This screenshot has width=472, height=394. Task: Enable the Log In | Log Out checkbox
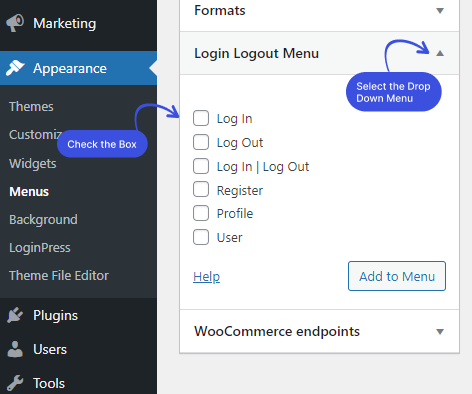[x=201, y=166]
